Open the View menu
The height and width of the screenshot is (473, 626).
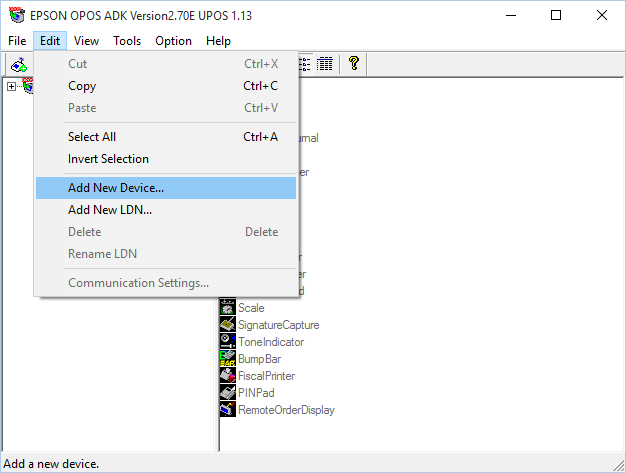pos(86,41)
